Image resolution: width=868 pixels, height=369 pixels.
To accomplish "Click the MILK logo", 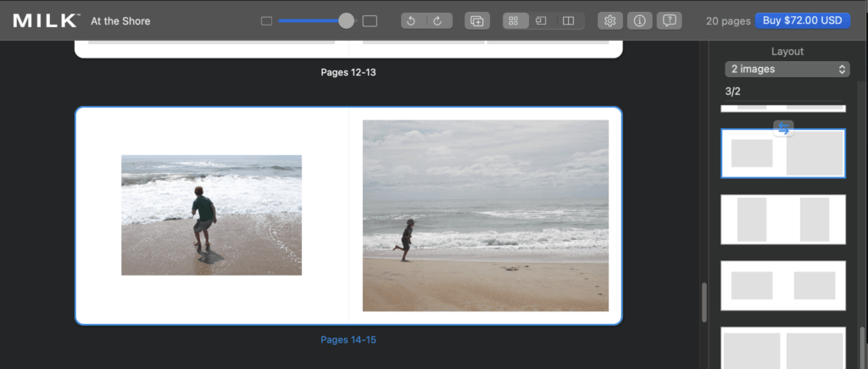I will coord(47,21).
